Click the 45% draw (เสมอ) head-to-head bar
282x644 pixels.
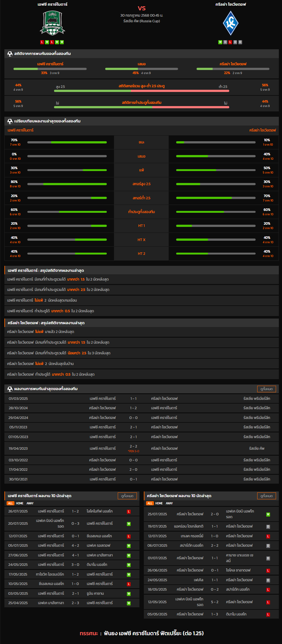[142, 69]
